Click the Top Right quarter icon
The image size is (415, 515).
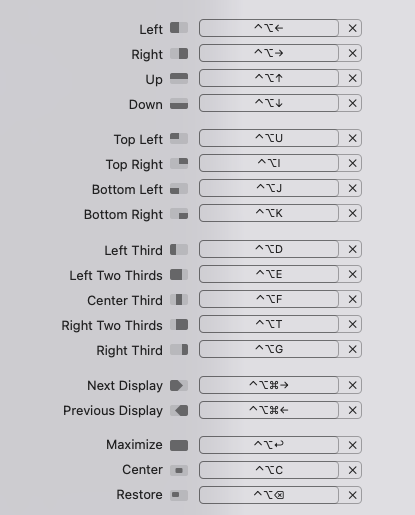point(179,163)
